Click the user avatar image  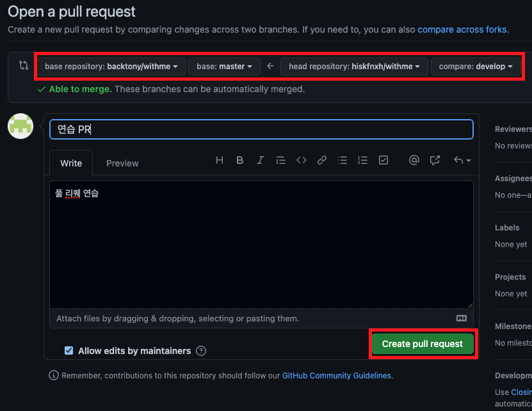[20, 126]
